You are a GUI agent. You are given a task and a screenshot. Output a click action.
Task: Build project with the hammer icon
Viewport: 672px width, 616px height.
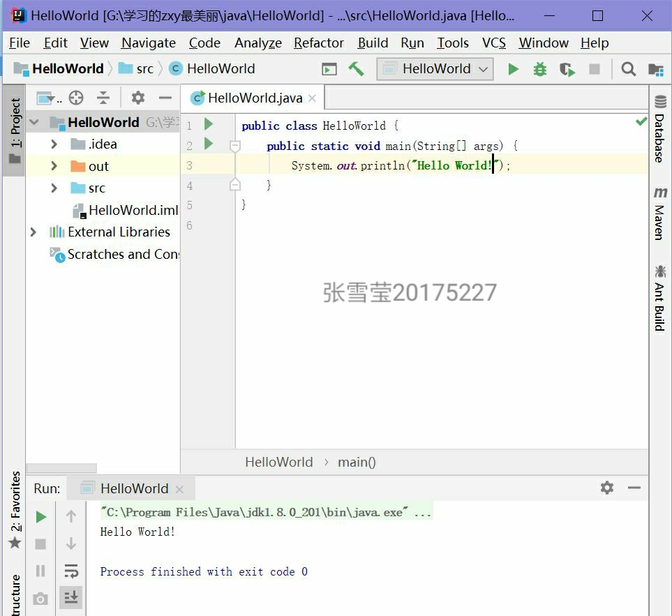tap(356, 68)
